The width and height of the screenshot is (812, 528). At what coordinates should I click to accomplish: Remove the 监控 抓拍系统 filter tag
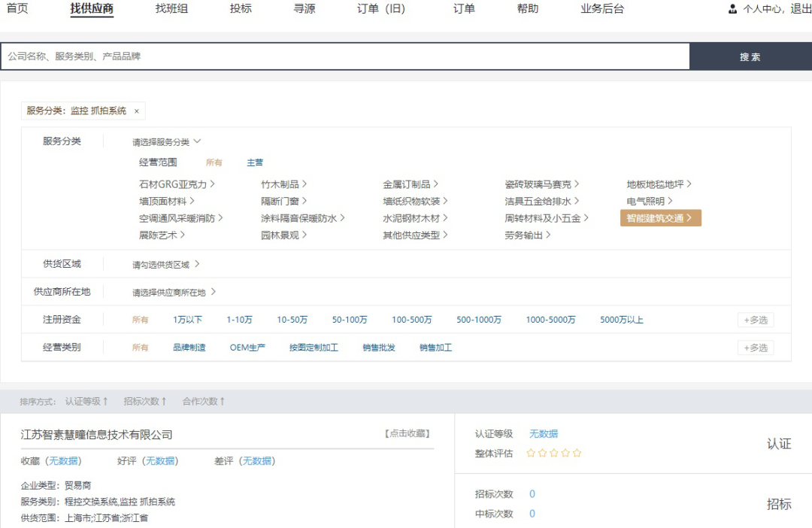[137, 111]
